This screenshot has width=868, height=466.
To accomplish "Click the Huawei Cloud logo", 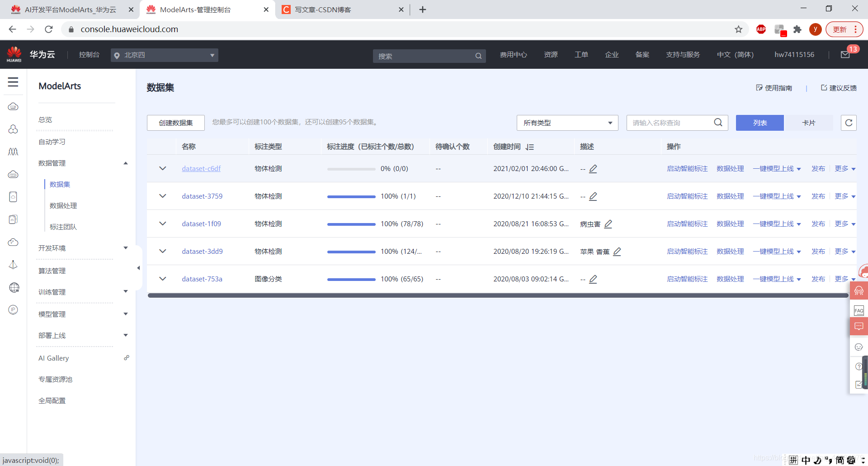I will click(14, 54).
